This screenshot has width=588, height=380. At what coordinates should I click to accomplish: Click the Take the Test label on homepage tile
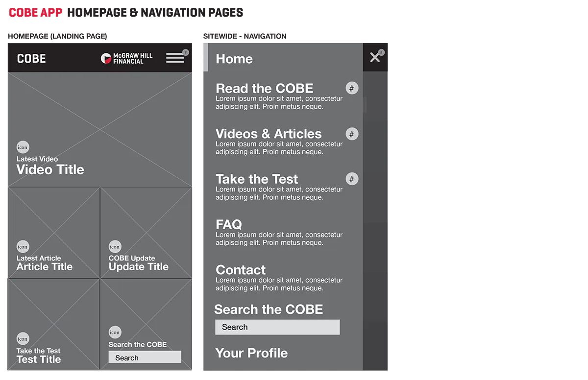38,351
